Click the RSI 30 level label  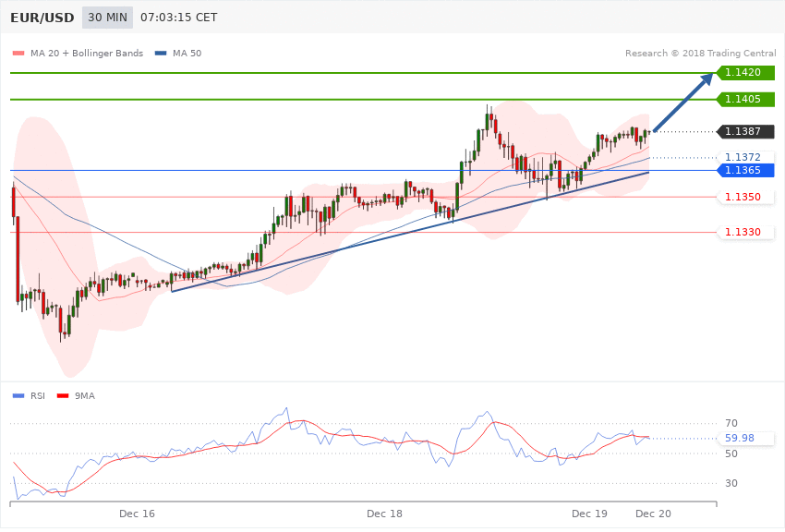(731, 483)
